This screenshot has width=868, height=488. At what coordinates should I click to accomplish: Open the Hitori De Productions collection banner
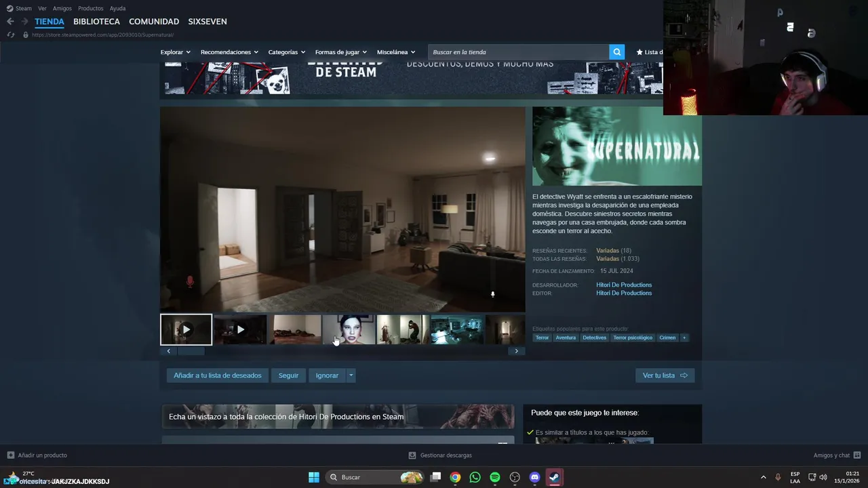click(338, 417)
